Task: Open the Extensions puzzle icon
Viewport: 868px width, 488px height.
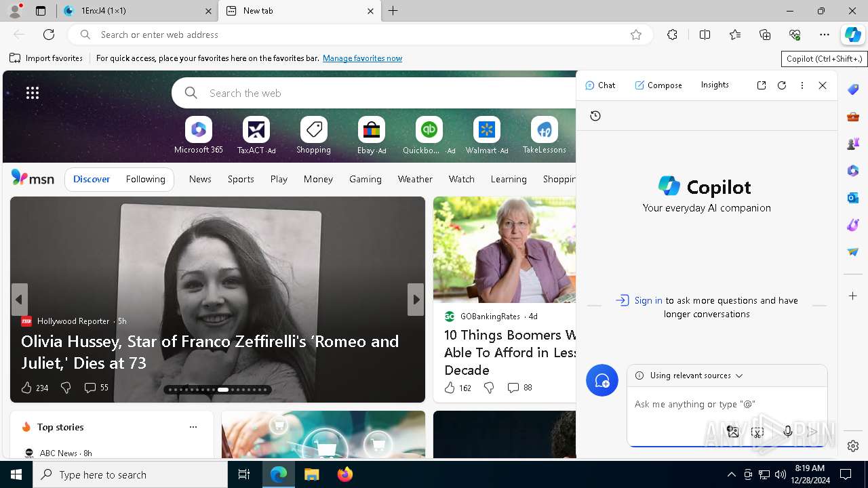Action: coord(672,35)
